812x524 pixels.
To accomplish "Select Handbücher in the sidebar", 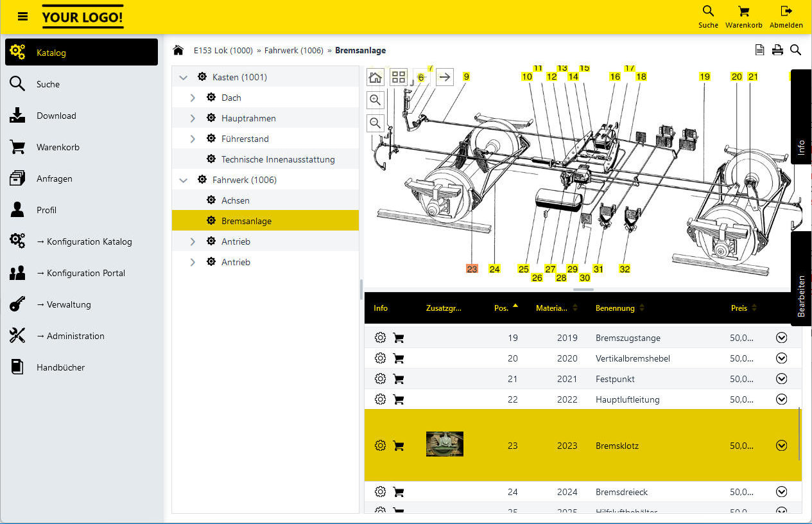I will pyautogui.click(x=60, y=367).
